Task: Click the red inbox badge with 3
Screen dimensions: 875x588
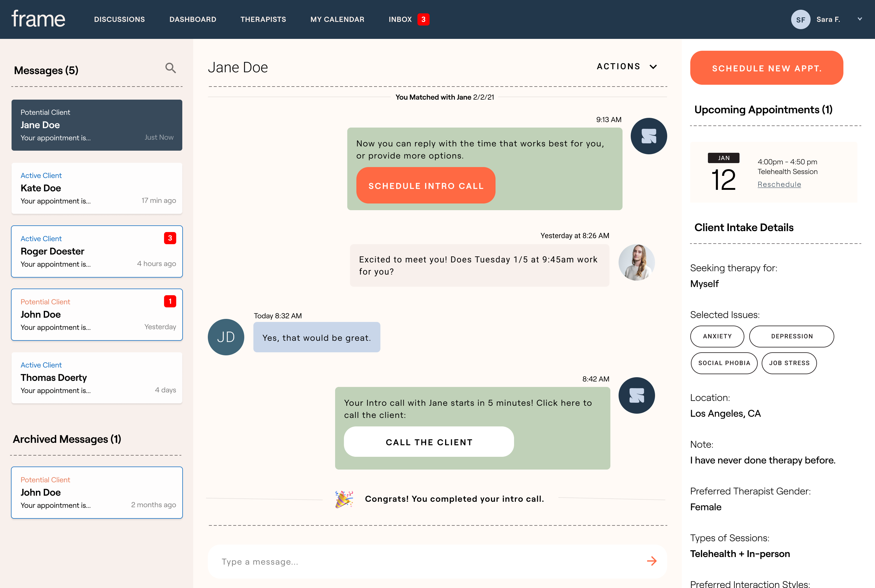Action: [424, 19]
